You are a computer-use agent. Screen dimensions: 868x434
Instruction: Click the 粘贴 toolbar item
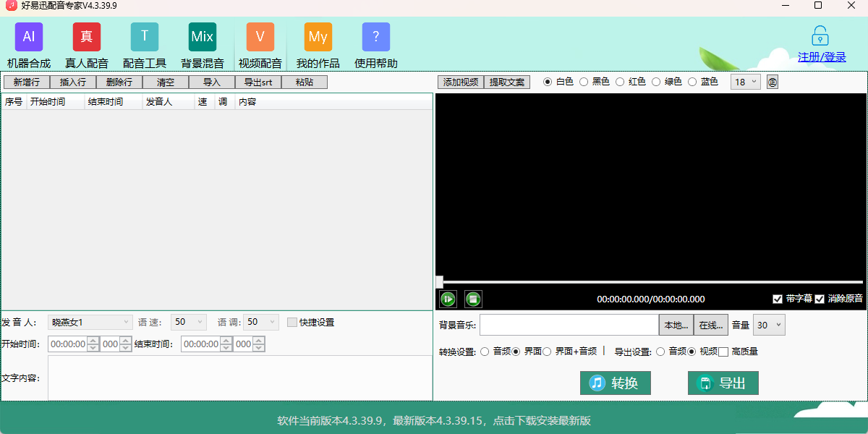pyautogui.click(x=304, y=81)
